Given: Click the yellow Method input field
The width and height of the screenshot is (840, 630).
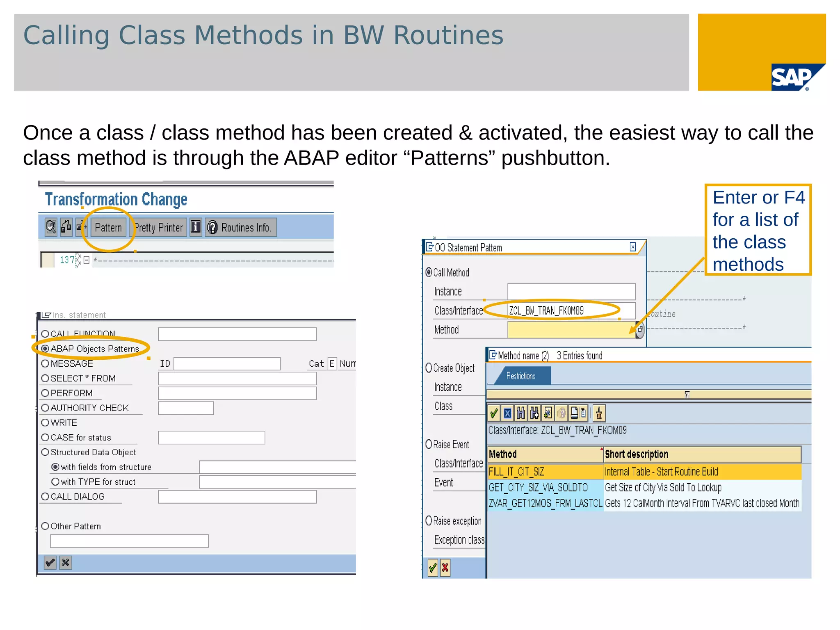Looking at the screenshot, I should (571, 330).
